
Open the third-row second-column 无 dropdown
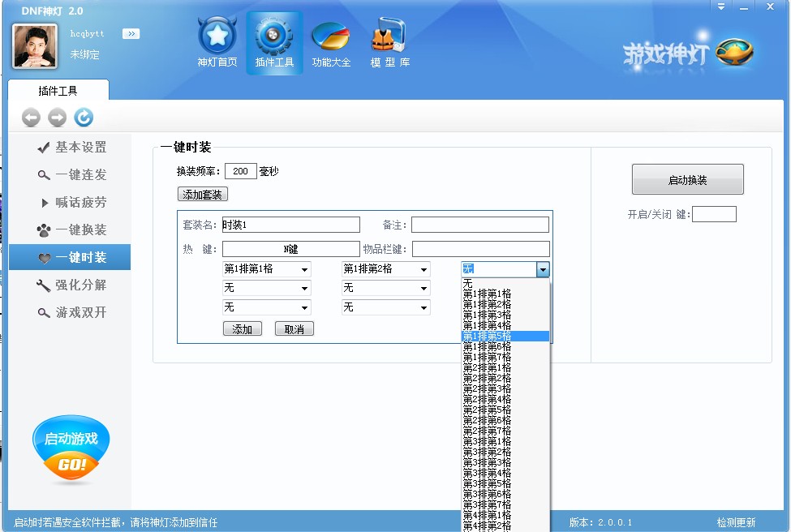(x=386, y=307)
